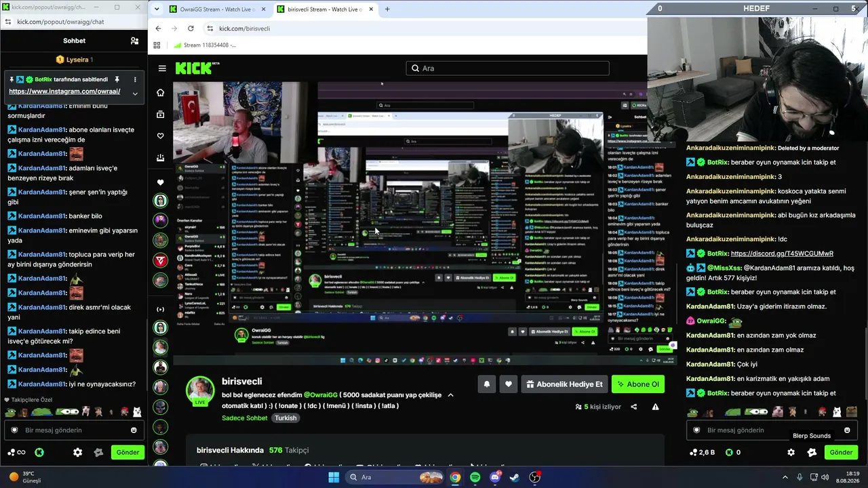
Task: Open Blerp Sounds in right chat
Action: click(812, 452)
